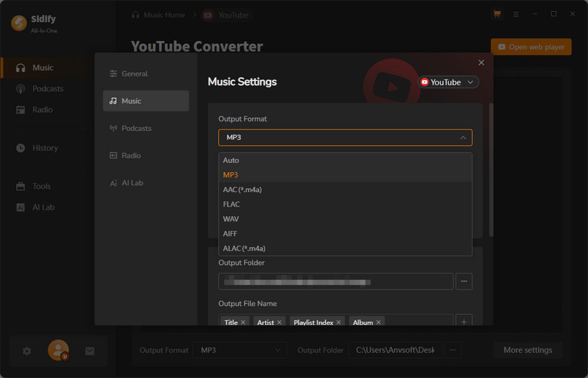The height and width of the screenshot is (378, 588).
Task: Click the More settings button
Action: 528,350
